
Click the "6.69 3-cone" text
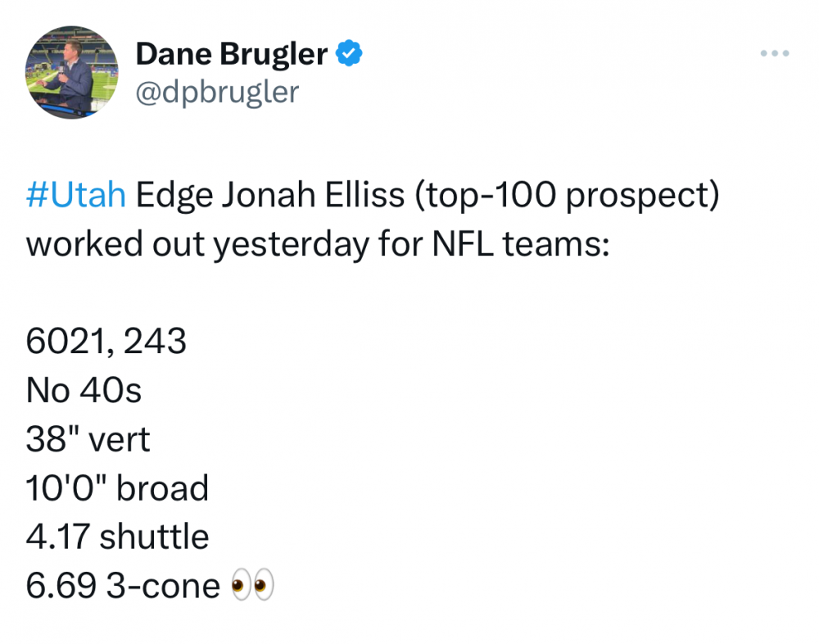(x=123, y=587)
